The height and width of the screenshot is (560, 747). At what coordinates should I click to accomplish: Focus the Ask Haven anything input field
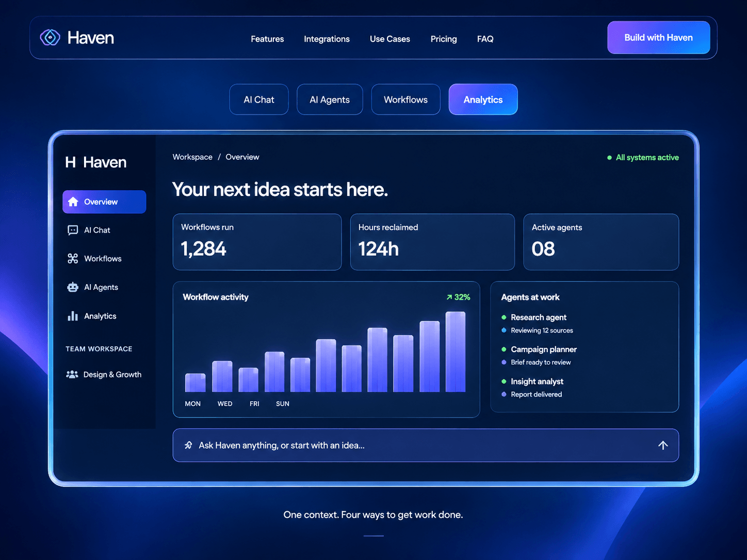tap(426, 446)
